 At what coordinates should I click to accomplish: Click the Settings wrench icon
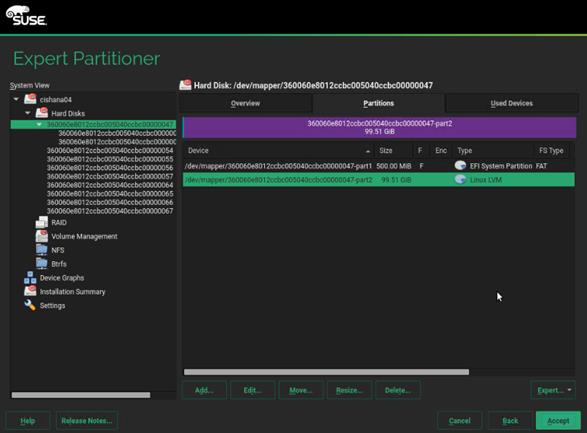[30, 305]
